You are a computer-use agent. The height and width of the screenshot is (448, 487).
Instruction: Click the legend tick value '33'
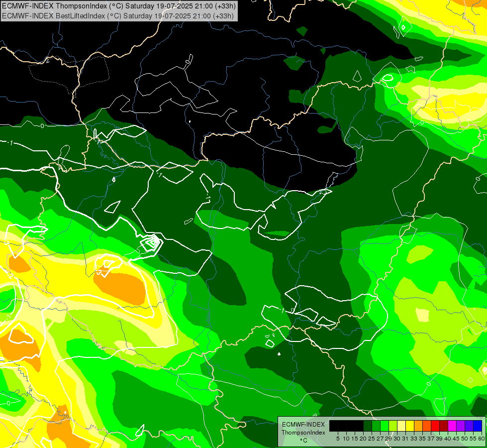pyautogui.click(x=414, y=439)
